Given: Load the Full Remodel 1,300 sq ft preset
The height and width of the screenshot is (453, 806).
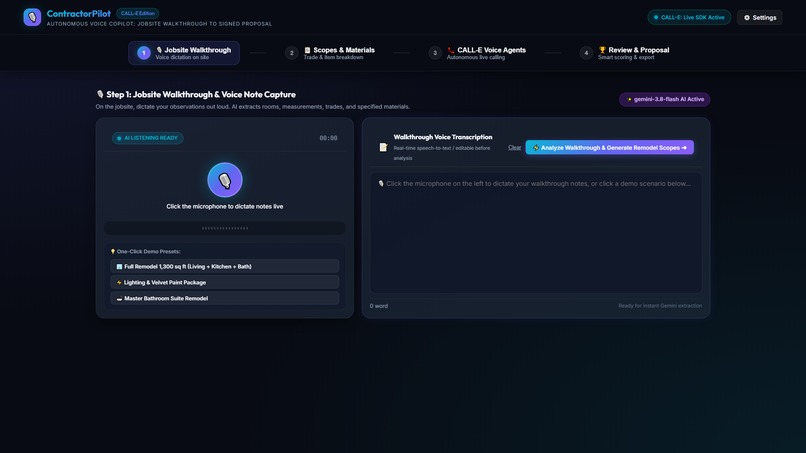Looking at the screenshot, I should [225, 266].
